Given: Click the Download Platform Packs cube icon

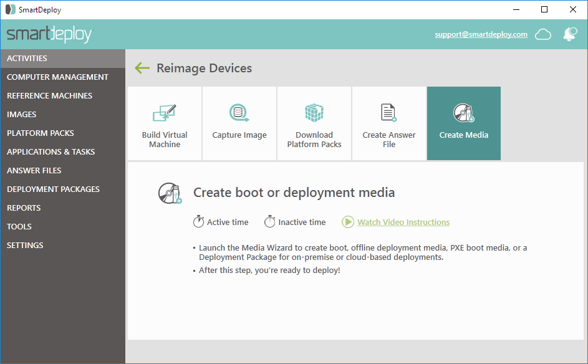Looking at the screenshot, I should tap(314, 113).
